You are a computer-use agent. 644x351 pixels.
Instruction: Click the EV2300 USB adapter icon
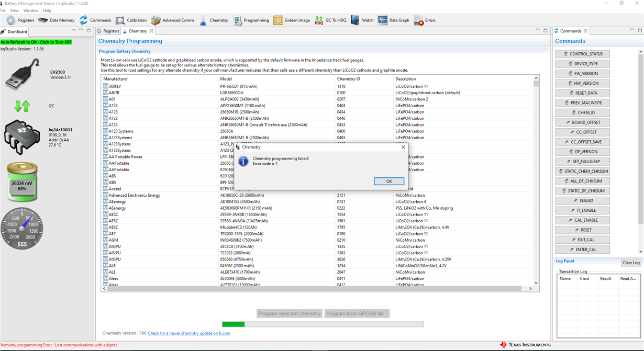pos(22,74)
